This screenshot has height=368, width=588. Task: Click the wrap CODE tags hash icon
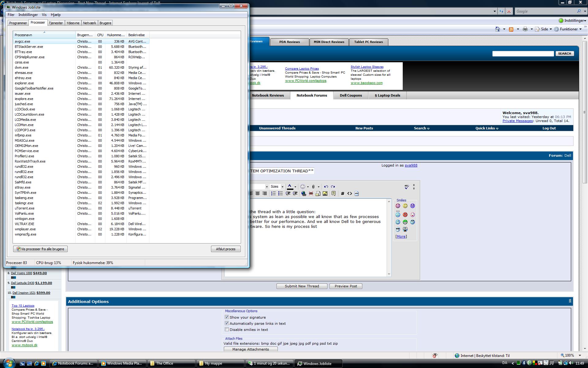pyautogui.click(x=342, y=194)
